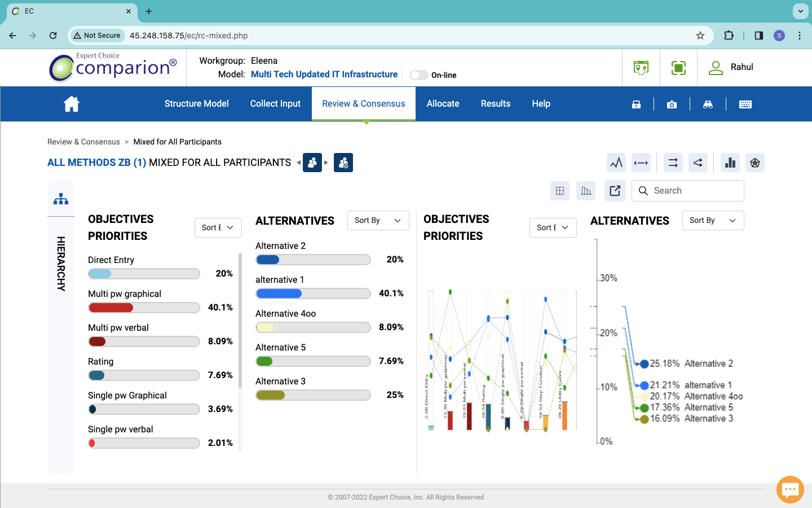Click the first participants group icon
The height and width of the screenshot is (508, 812).
click(x=312, y=163)
